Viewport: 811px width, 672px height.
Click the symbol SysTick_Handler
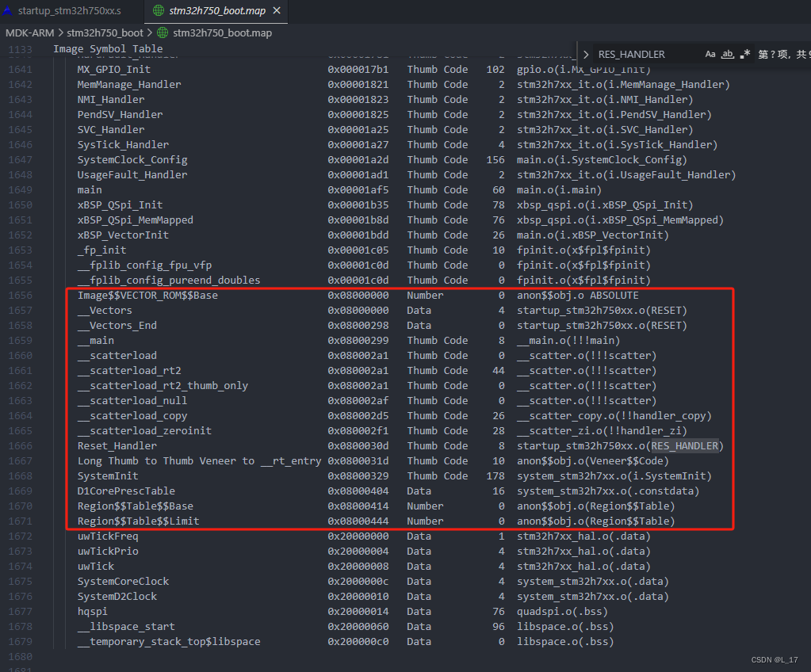(123, 145)
